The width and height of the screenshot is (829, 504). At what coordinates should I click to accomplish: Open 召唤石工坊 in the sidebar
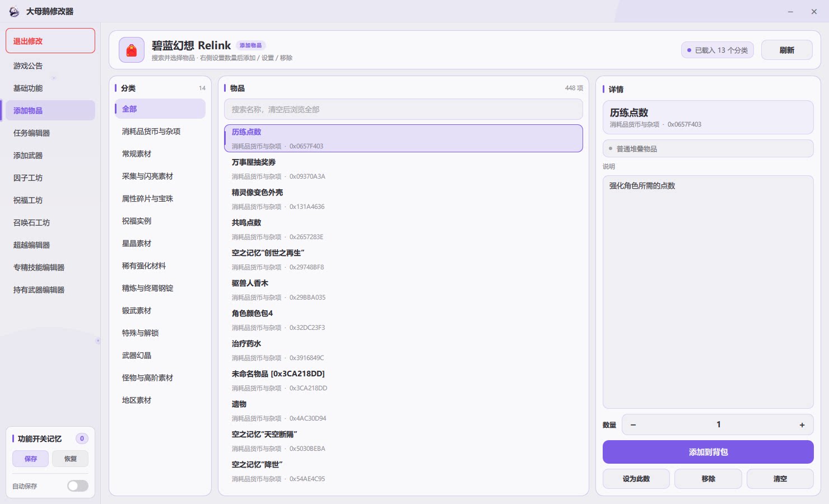50,222
